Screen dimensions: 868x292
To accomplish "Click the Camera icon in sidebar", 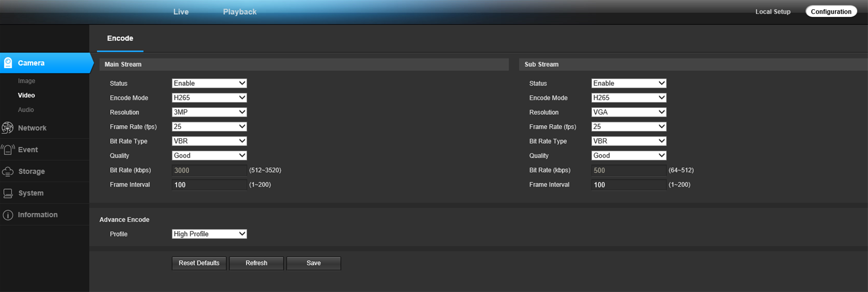I will click(8, 63).
